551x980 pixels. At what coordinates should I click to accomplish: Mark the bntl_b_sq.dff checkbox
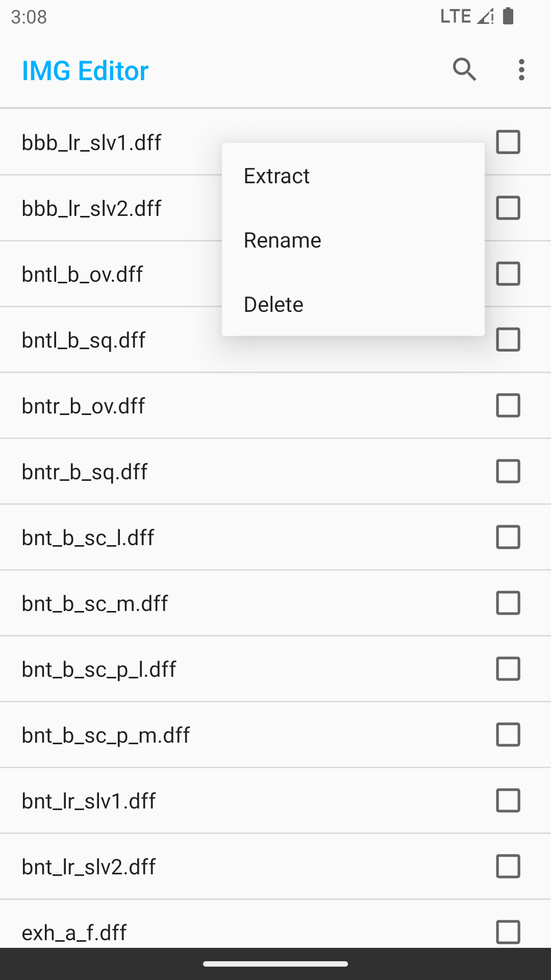click(x=508, y=339)
